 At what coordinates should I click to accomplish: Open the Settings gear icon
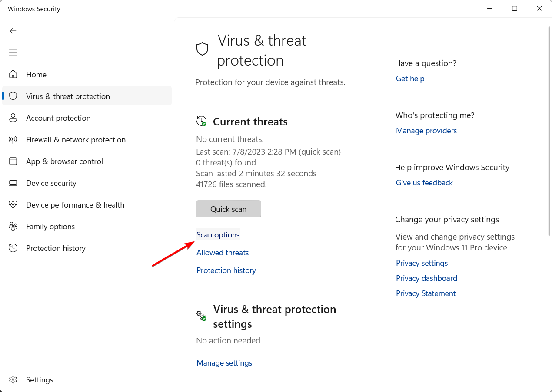[x=13, y=379]
